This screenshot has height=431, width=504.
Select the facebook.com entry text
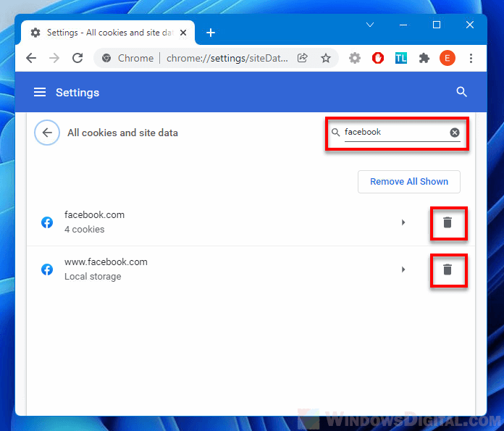pyautogui.click(x=94, y=215)
